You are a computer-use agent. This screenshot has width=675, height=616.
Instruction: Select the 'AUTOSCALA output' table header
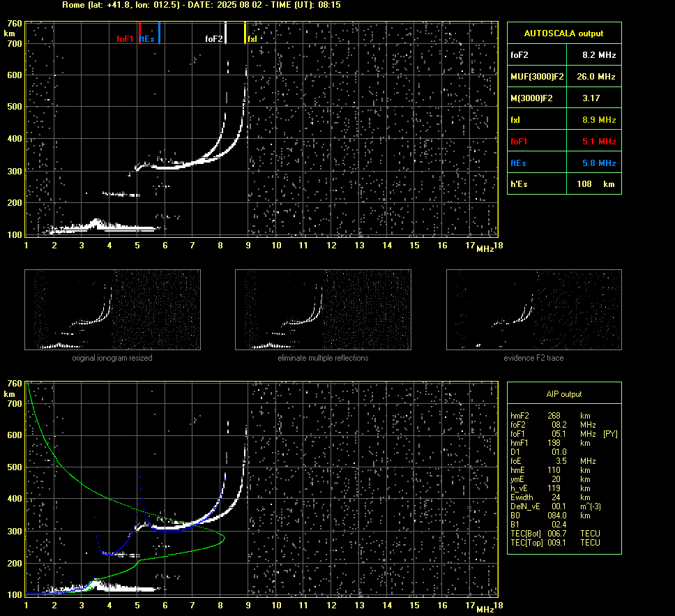tap(564, 33)
